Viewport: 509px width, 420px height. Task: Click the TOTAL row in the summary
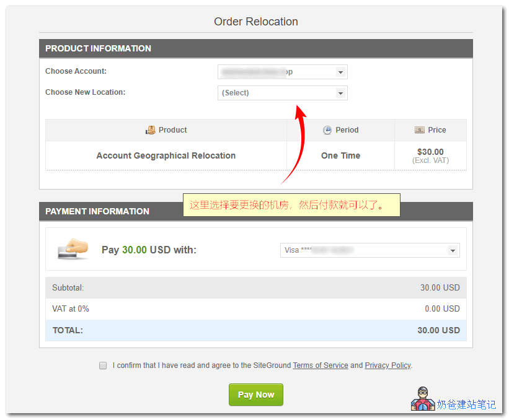pyautogui.click(x=255, y=330)
